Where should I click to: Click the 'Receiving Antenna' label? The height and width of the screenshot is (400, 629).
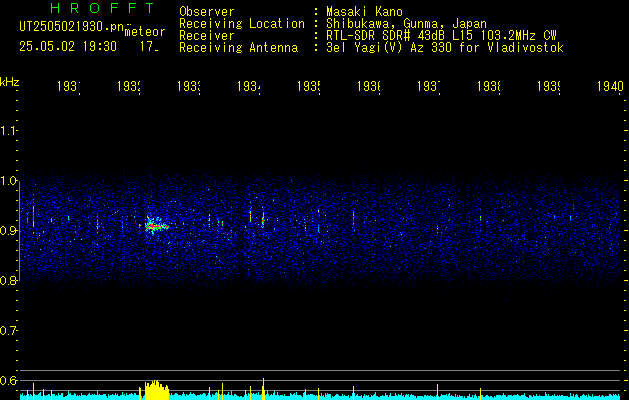click(238, 48)
